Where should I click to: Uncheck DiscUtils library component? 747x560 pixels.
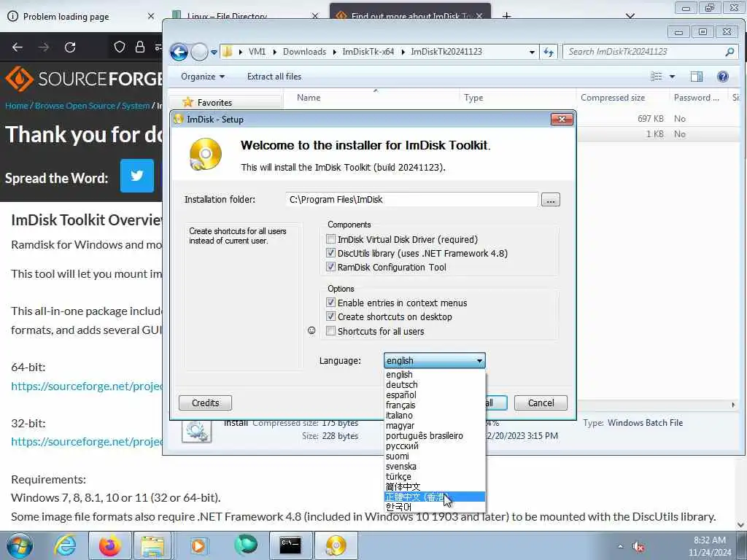click(x=330, y=253)
